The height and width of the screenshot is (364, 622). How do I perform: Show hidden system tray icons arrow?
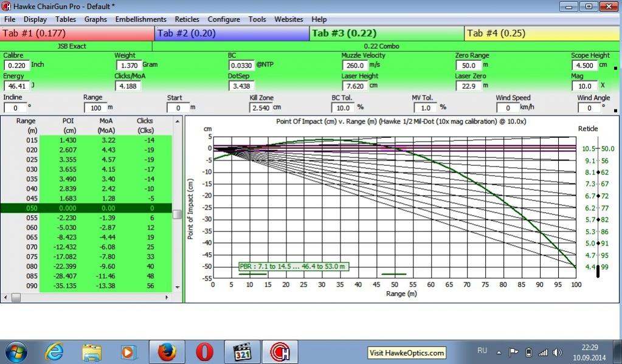click(x=499, y=352)
